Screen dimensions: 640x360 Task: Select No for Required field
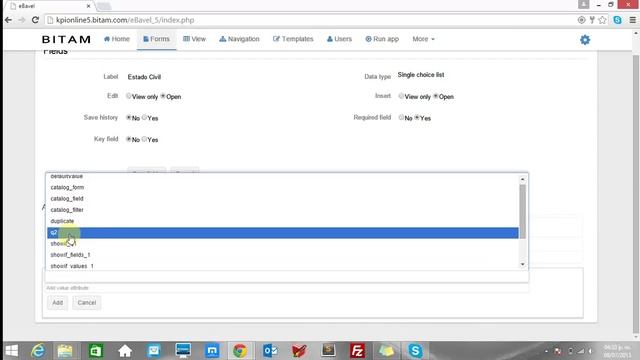coord(402,118)
